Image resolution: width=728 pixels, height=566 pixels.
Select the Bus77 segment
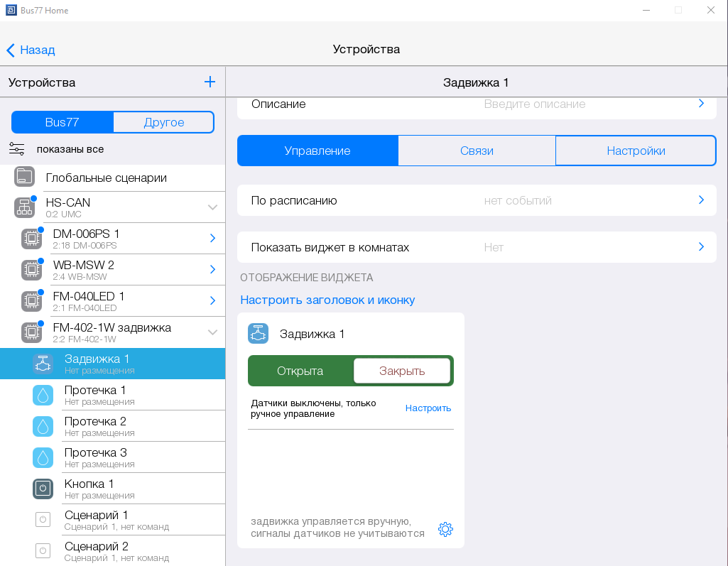pos(63,122)
